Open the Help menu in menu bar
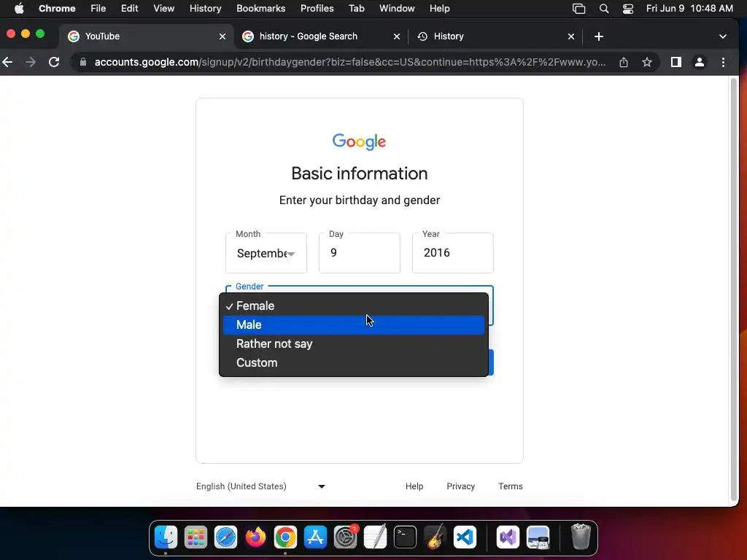Screen dimensions: 747x560 (439, 8)
